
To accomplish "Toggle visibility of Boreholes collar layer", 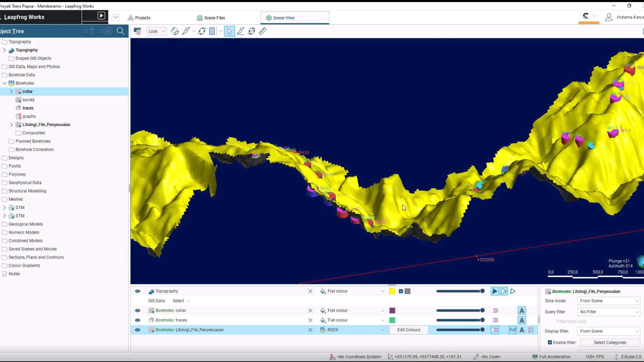I will (138, 310).
